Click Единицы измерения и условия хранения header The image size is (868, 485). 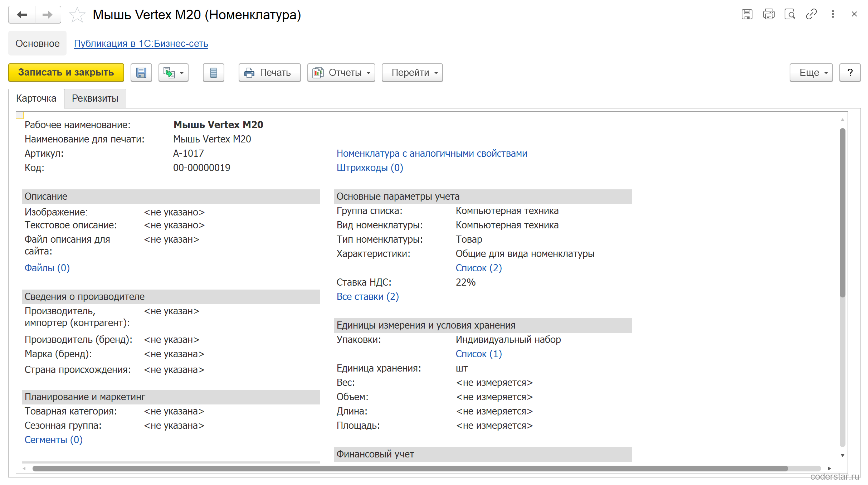pos(483,325)
